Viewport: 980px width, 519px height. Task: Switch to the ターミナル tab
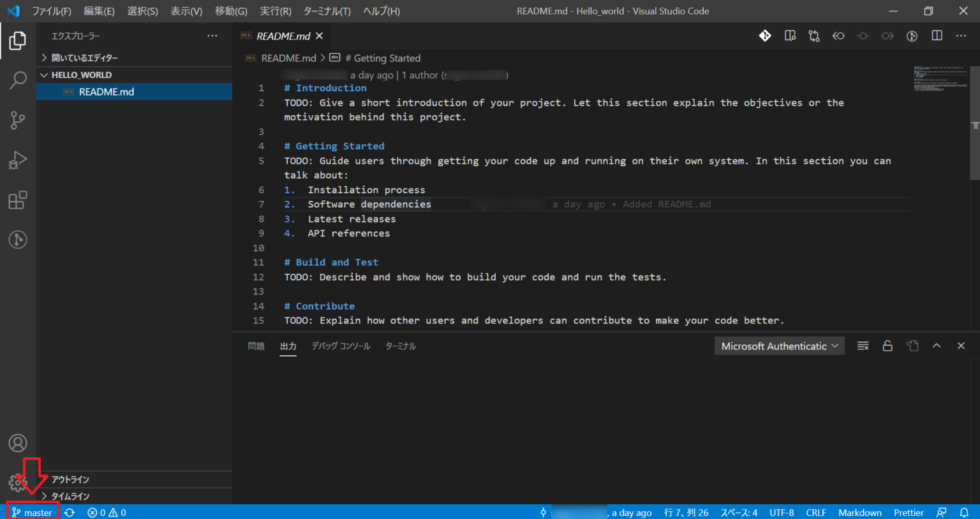tap(401, 346)
